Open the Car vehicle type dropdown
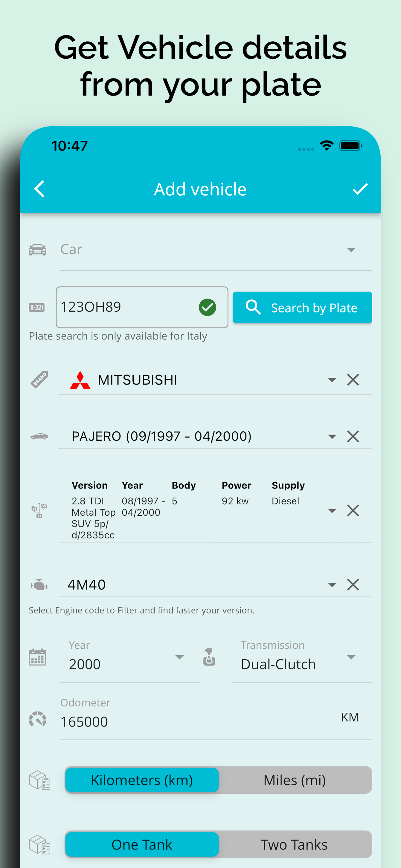This screenshot has height=868, width=401. tap(216, 250)
